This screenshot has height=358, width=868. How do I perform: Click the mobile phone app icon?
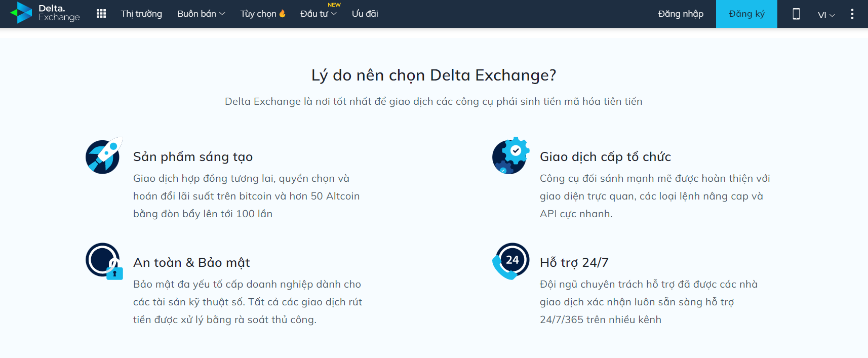[x=796, y=14]
